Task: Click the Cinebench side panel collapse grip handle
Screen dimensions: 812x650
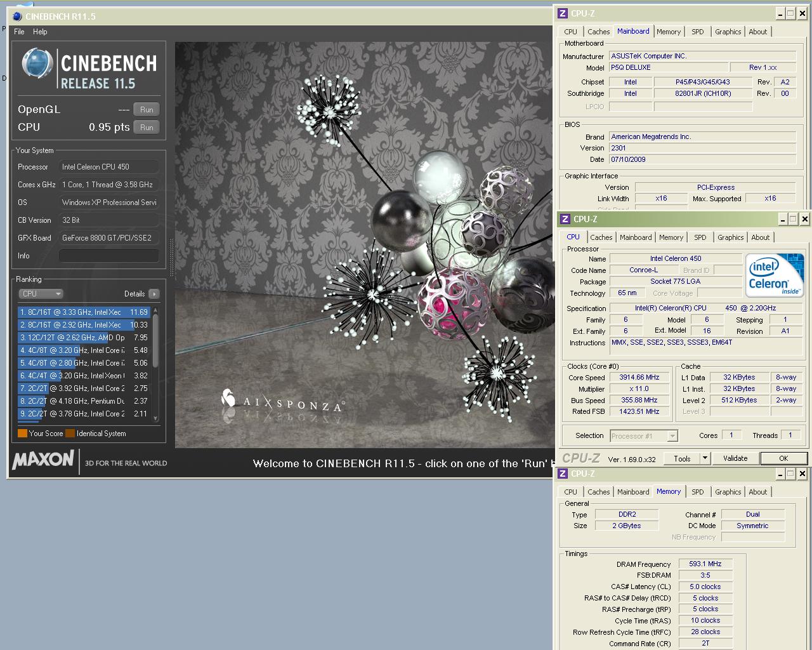Action: point(171,257)
